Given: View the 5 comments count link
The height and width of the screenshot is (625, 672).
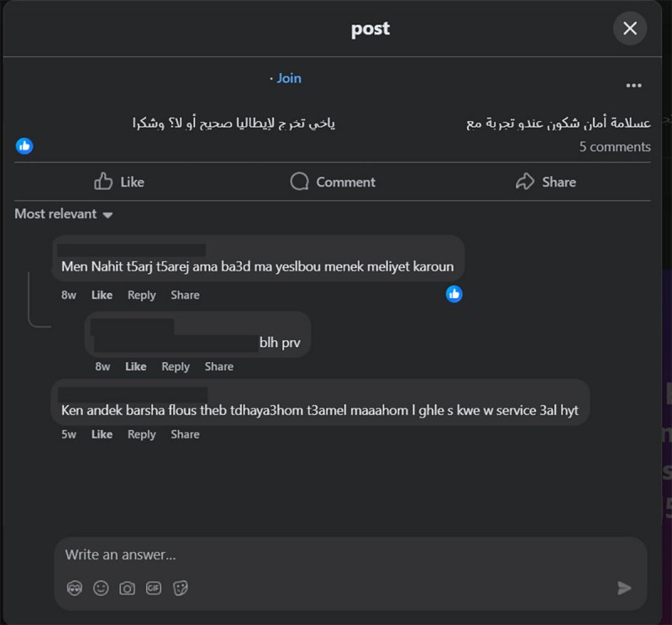Looking at the screenshot, I should [x=614, y=147].
